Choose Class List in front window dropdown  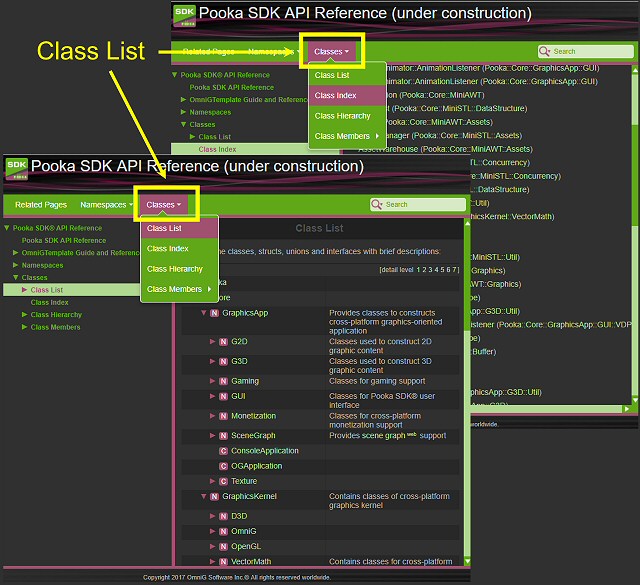coord(179,228)
